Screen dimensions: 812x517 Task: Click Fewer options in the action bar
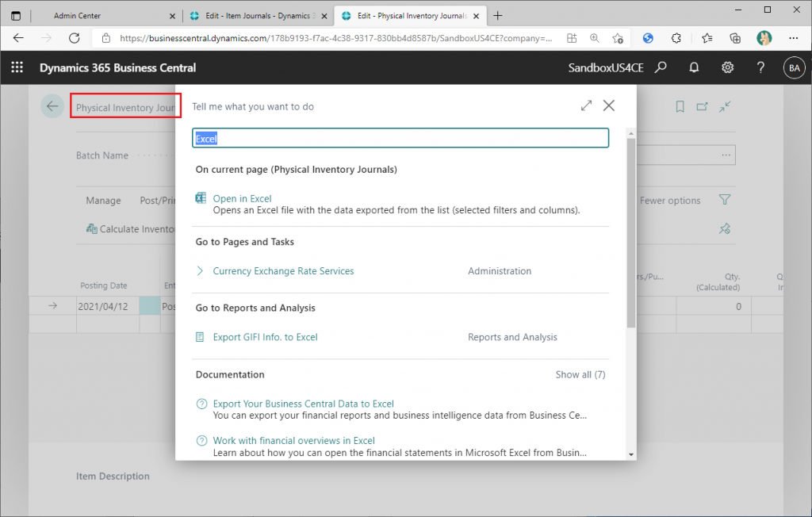[x=670, y=201]
